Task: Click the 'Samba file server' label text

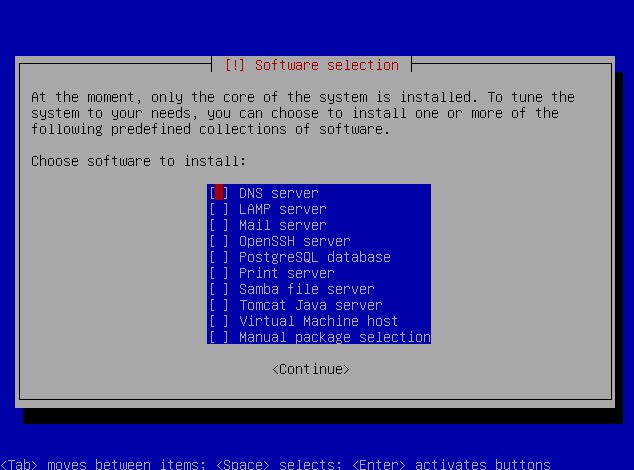Action: coord(306,289)
